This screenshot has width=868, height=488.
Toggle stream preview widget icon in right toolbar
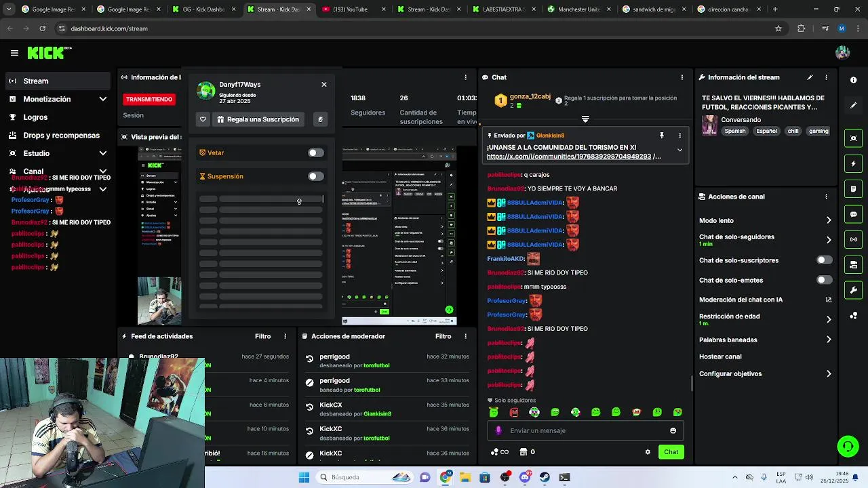click(x=853, y=138)
